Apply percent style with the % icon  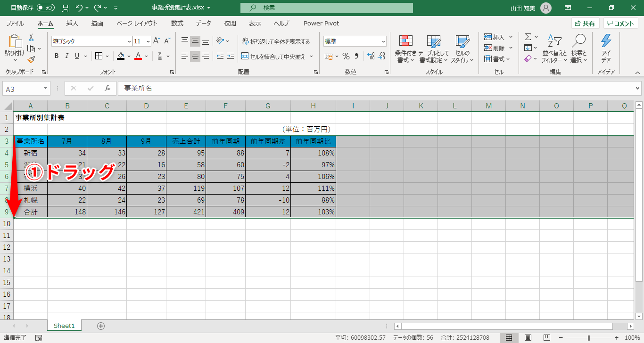point(346,56)
